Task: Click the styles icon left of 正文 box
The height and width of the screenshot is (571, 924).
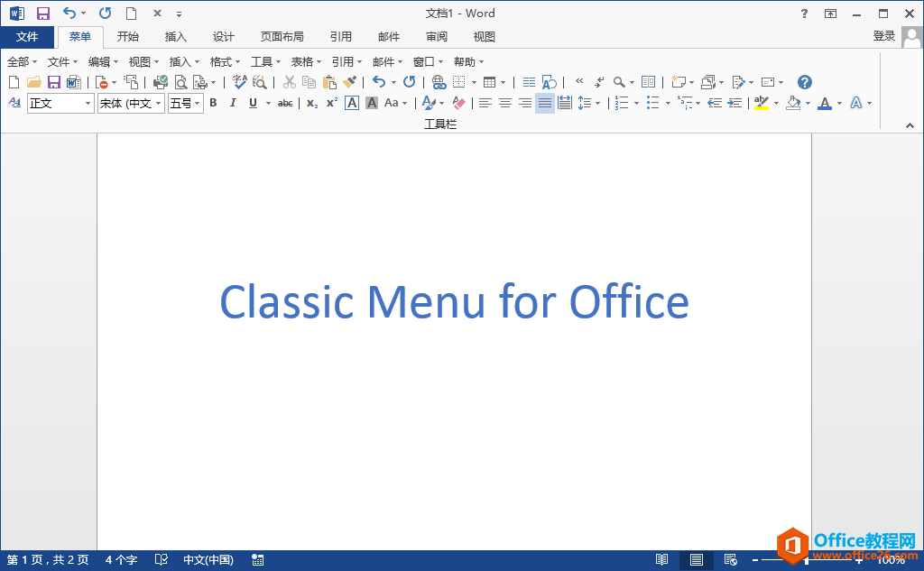Action: (x=14, y=103)
